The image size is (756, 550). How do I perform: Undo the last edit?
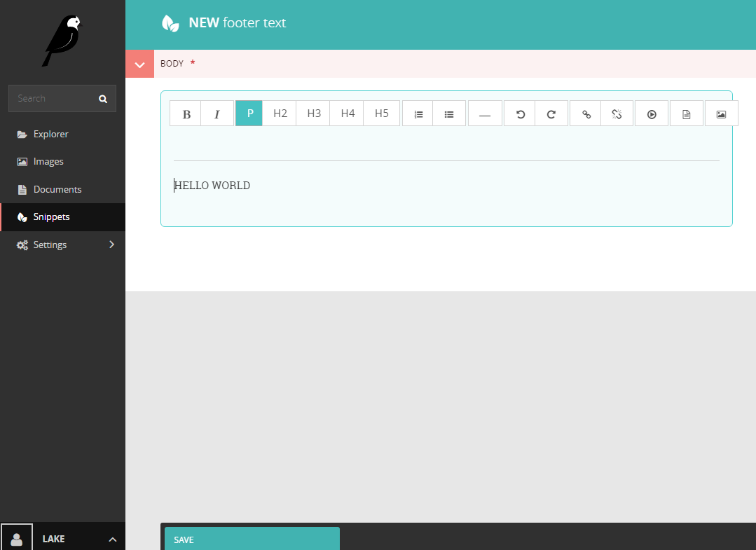coord(520,114)
